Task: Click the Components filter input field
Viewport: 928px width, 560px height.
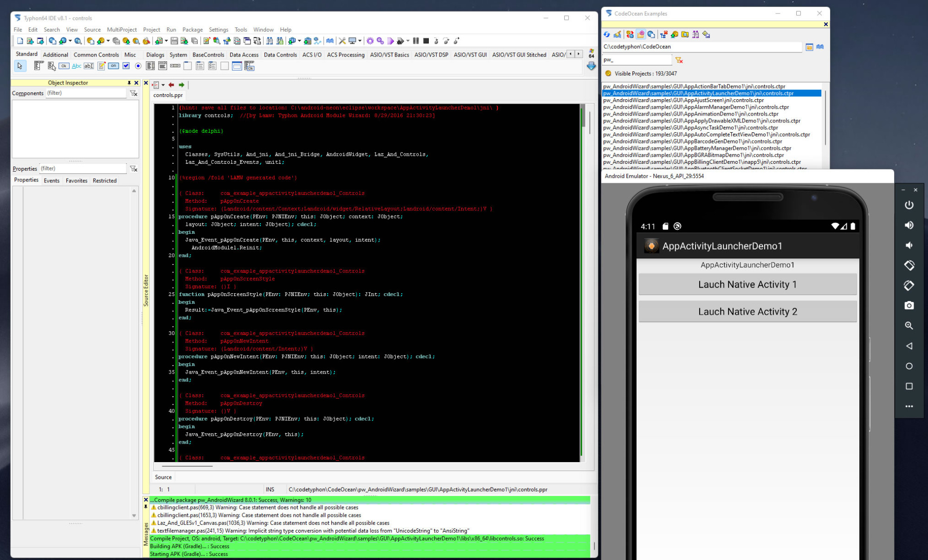Action: (x=86, y=93)
